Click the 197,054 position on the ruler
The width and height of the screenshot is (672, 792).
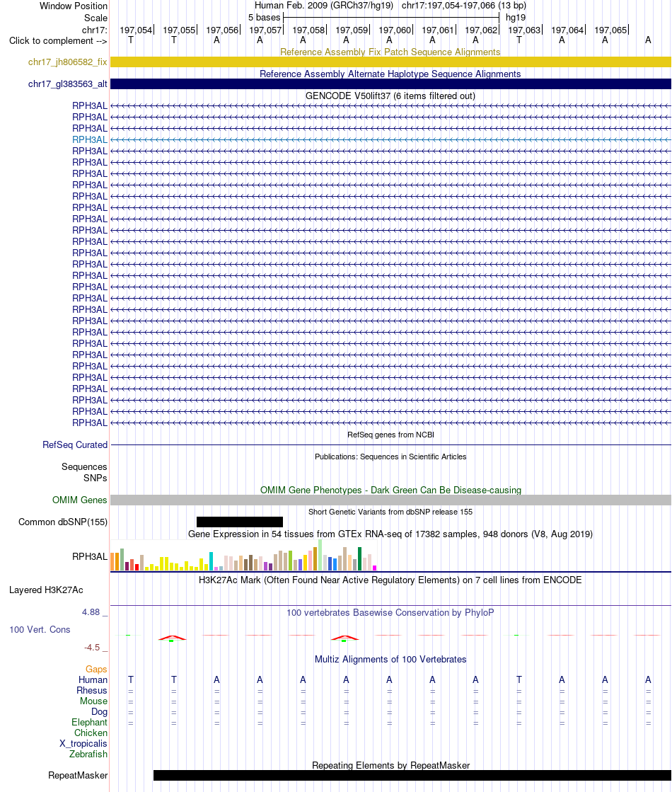tap(136, 30)
